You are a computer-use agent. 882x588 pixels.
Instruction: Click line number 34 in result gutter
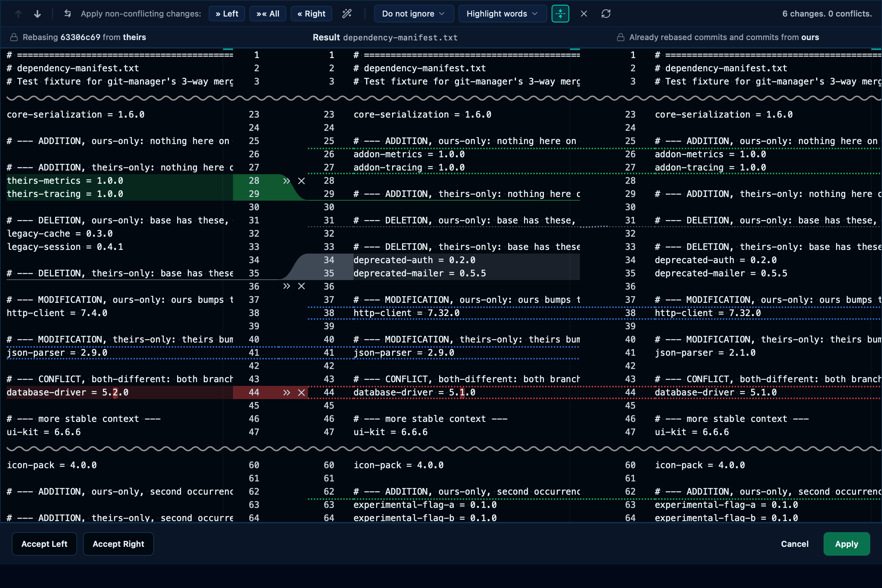click(x=329, y=260)
